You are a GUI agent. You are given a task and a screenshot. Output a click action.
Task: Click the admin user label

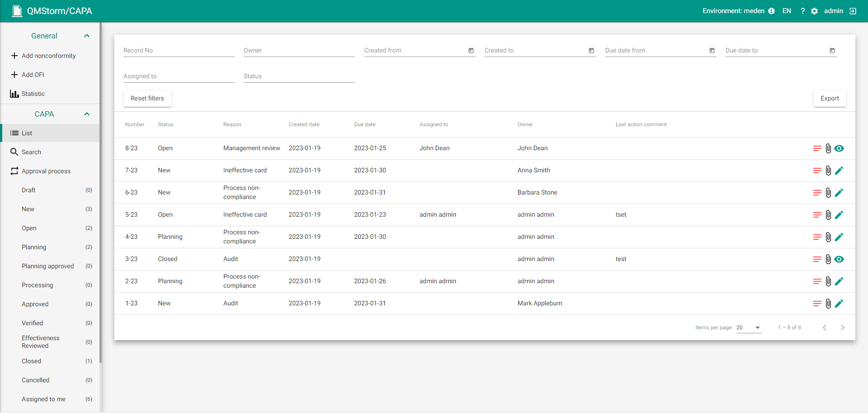pyautogui.click(x=833, y=11)
